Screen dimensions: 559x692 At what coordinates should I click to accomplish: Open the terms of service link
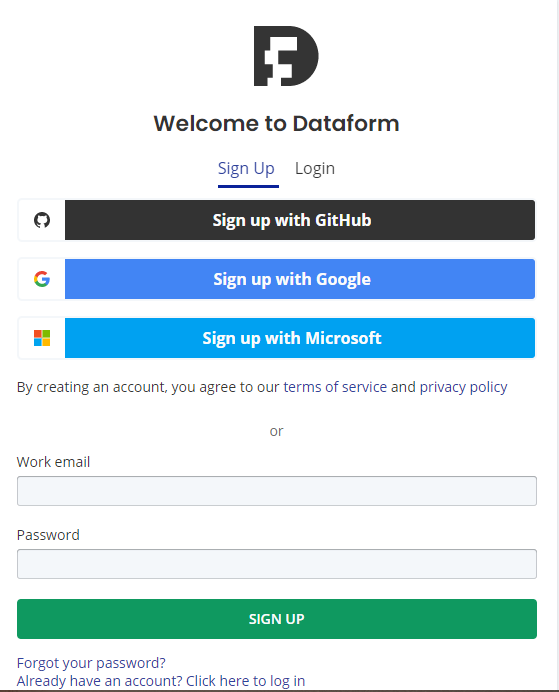pos(335,387)
